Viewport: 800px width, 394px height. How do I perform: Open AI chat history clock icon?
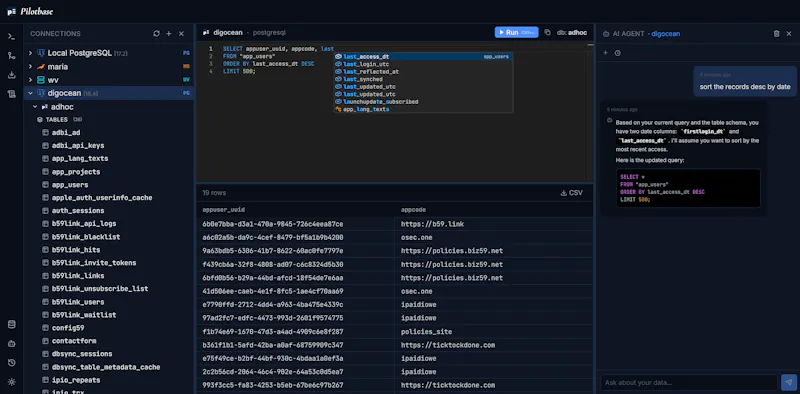617,53
